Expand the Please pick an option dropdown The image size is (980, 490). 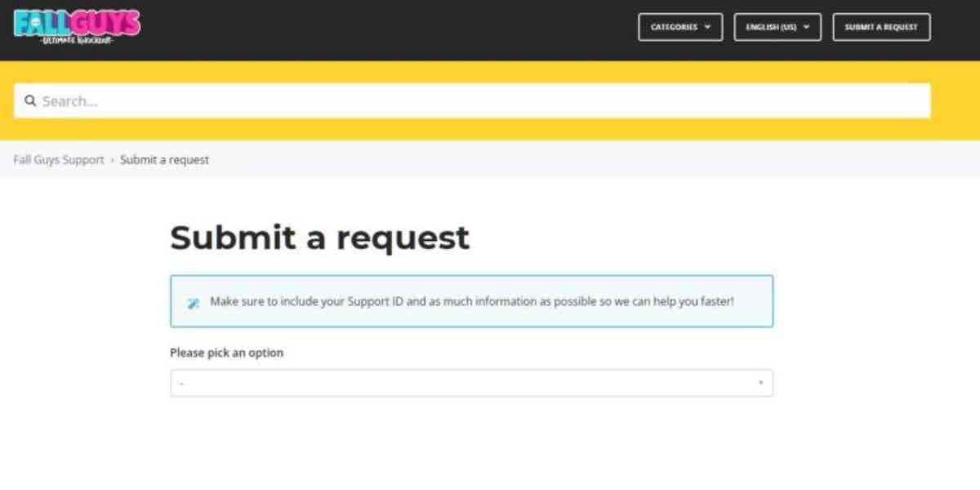(471, 383)
